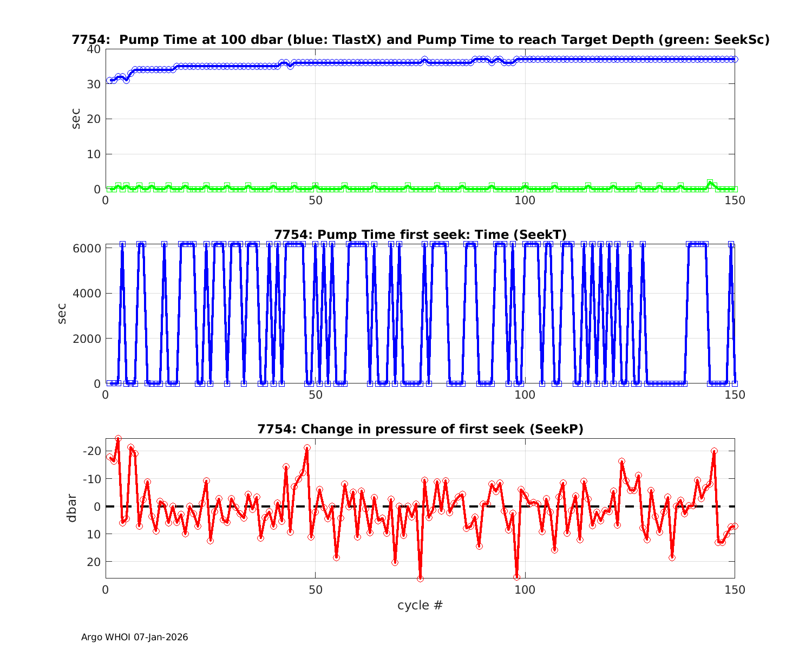812x650 pixels.
Task: Click the 'cycle #' x-axis label
Action: 420,605
